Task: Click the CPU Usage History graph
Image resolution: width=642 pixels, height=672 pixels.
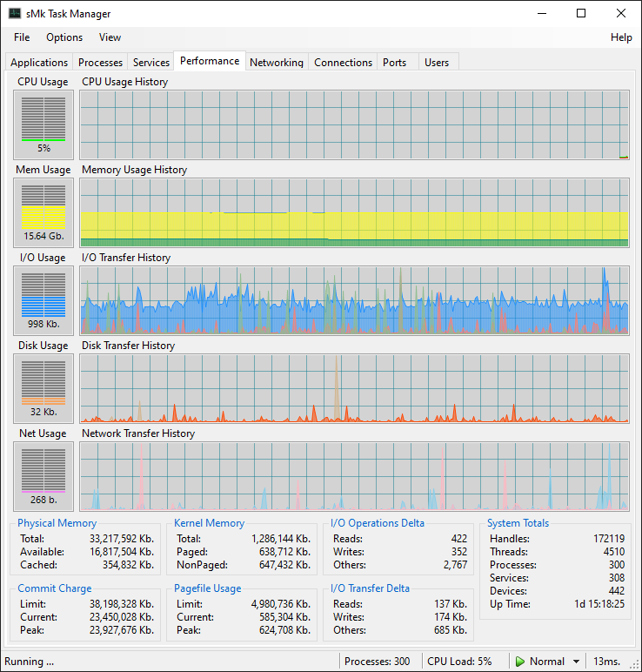Action: pyautogui.click(x=355, y=124)
